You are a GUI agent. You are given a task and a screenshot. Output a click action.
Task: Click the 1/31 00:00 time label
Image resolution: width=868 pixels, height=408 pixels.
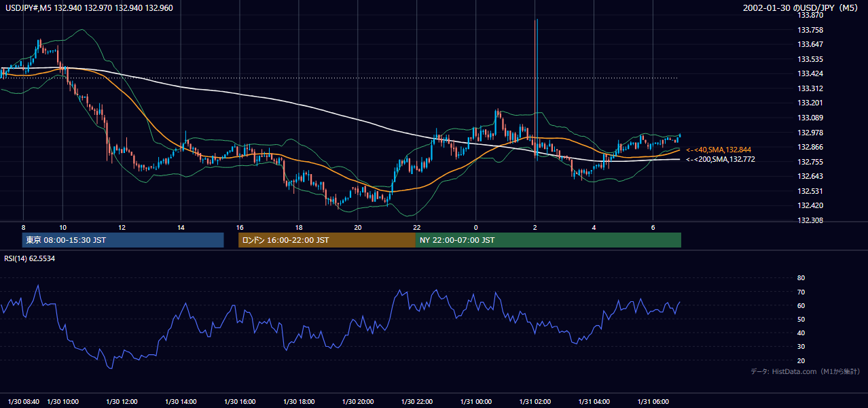(476, 402)
